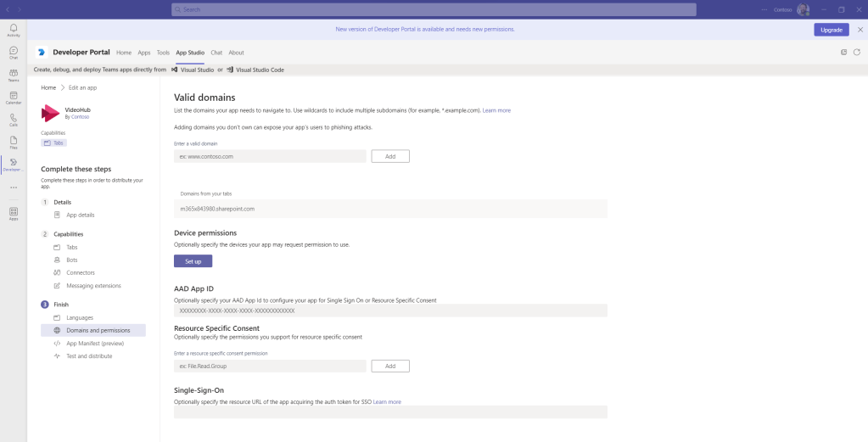
Task: Open Files in the left sidebar
Action: [14, 141]
